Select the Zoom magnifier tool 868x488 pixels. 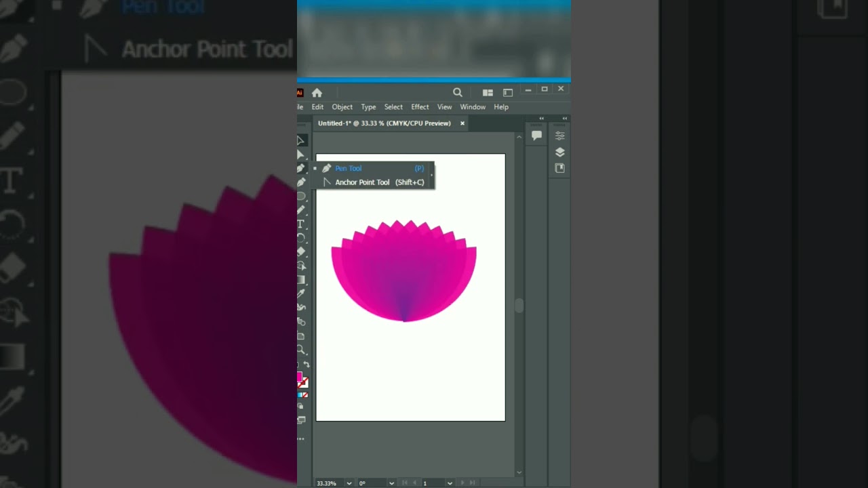click(301, 350)
